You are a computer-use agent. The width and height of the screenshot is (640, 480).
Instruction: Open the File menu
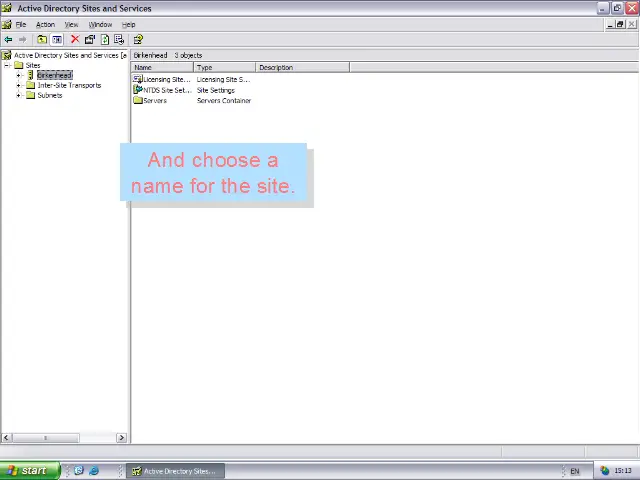point(20,24)
